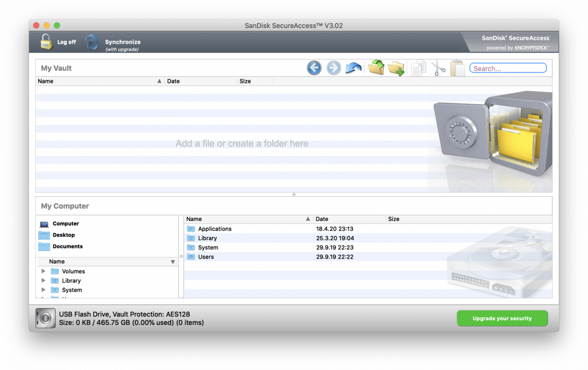Select Volumes in the folder tree
588x370 pixels.
pyautogui.click(x=73, y=271)
